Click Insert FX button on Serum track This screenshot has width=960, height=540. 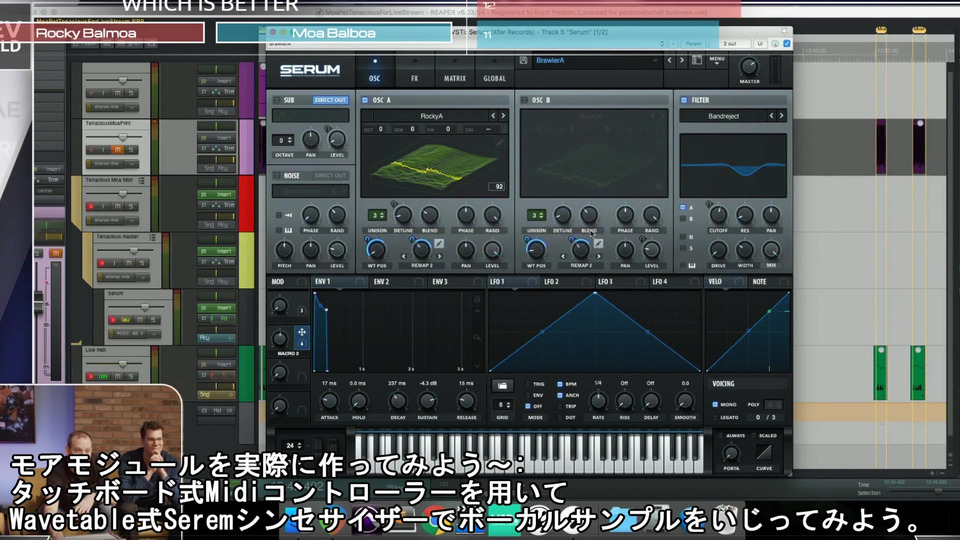pyautogui.click(x=216, y=308)
